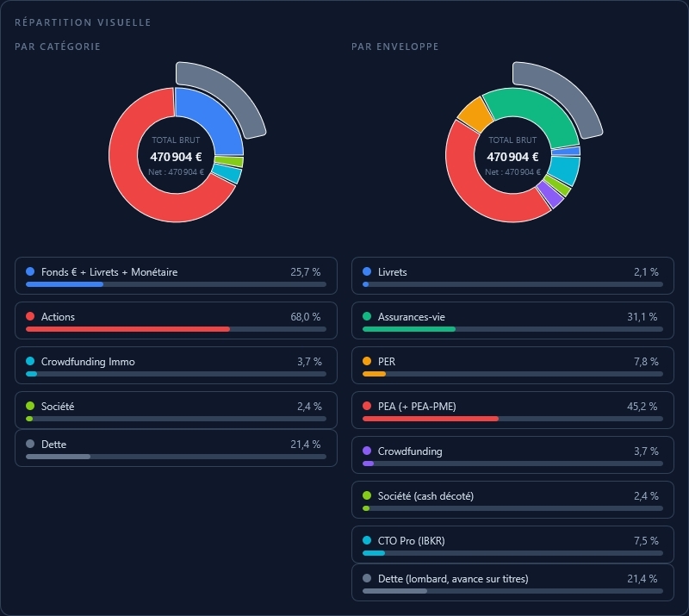Click the Assurances-vie green progress bar
This screenshot has width=689, height=616.
[x=409, y=329]
